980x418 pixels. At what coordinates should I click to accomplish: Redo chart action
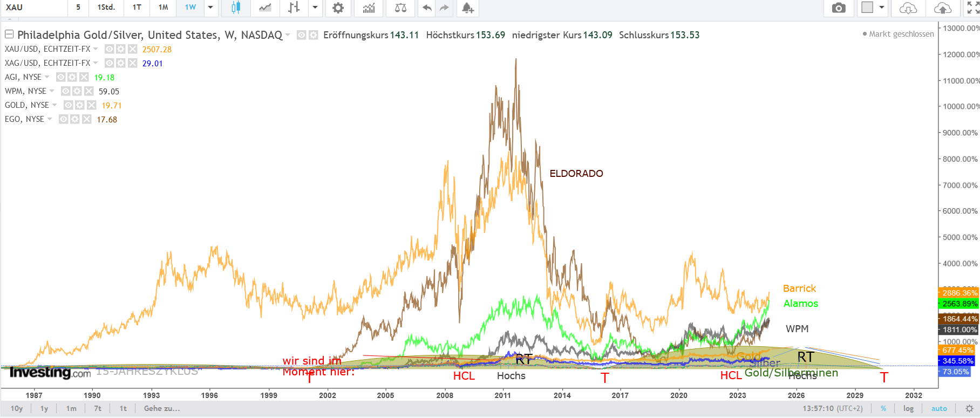point(444,8)
